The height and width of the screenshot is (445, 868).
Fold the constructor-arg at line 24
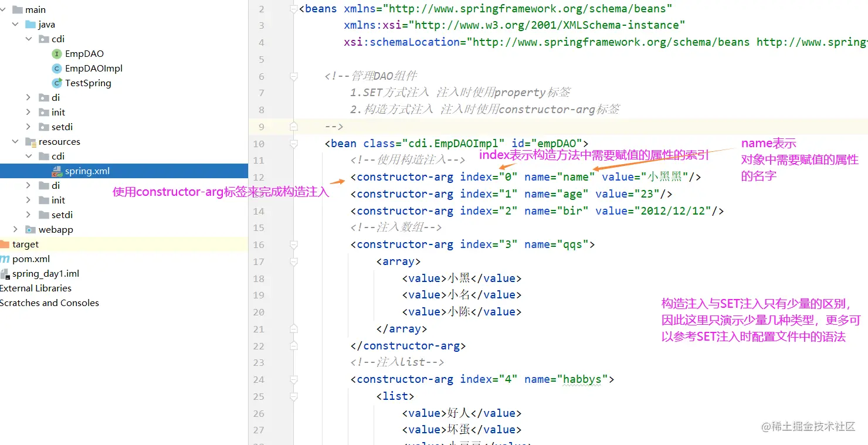tap(294, 379)
